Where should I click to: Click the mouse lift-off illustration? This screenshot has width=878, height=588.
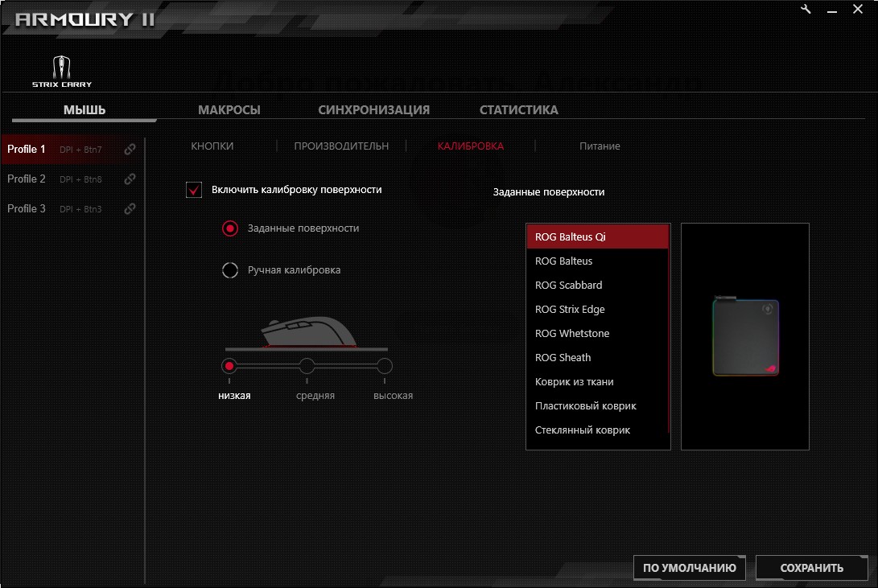tap(306, 334)
